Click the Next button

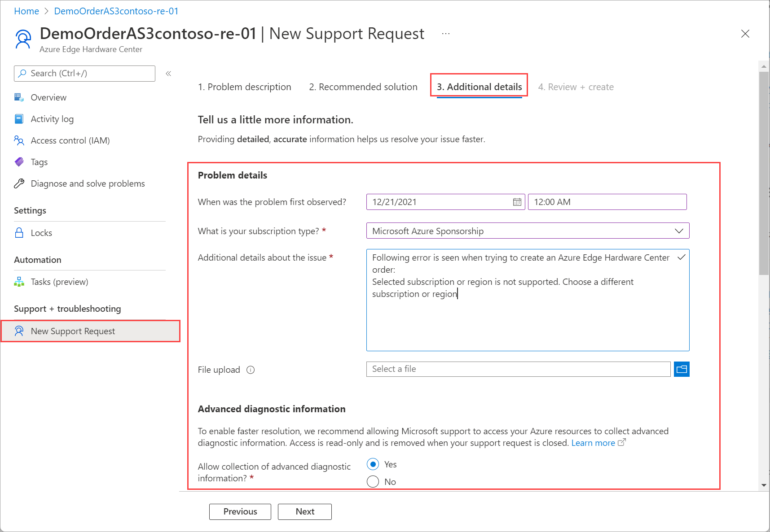305,512
